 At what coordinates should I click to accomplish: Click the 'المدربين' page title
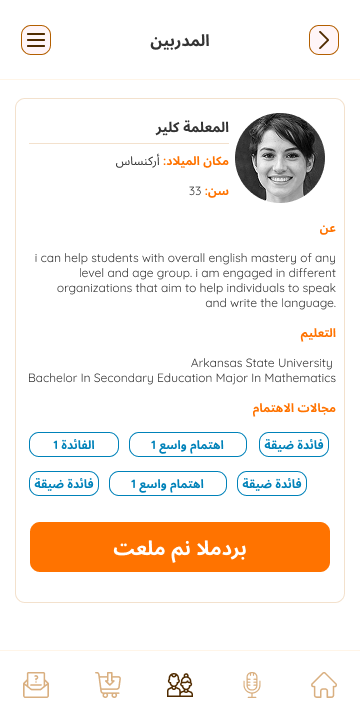(180, 41)
